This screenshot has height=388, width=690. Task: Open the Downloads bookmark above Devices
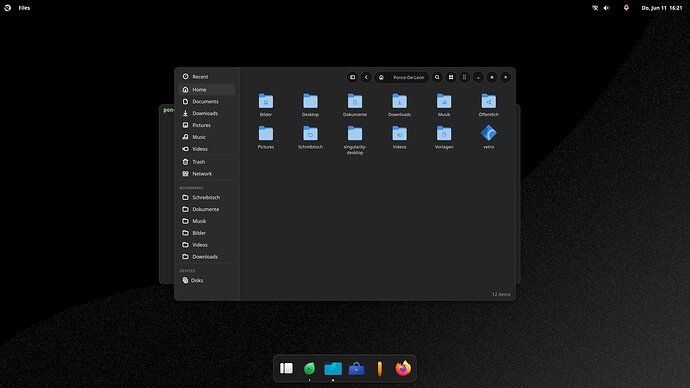pos(207,256)
